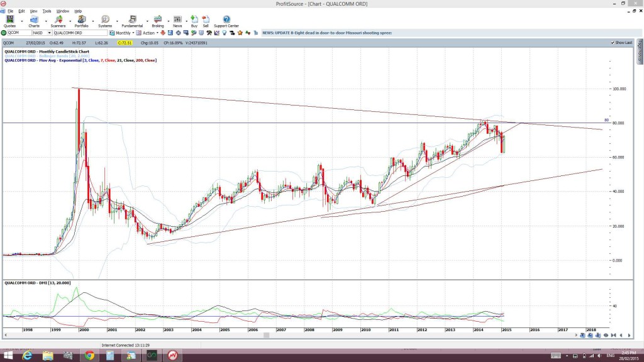This screenshot has height=362, width=644.
Task: Click the monitor icon after the compass icon
Action: coord(186,33)
